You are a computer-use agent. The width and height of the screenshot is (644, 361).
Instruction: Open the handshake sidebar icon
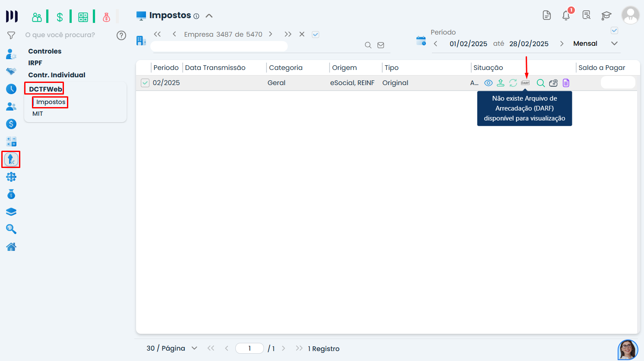click(11, 71)
